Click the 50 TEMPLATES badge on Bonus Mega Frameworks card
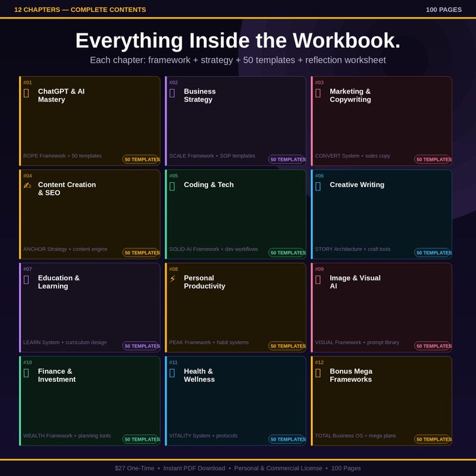 tap(433, 439)
